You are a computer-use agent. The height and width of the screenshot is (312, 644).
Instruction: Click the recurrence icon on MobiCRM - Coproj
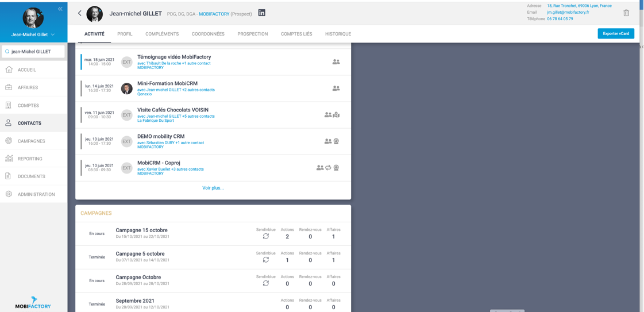328,168
